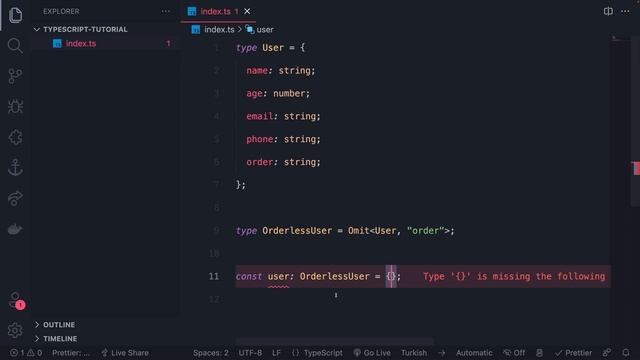Screen dimensions: 640x360
Task: Click the arrow icon in status bar
Action: pyautogui.click(x=442, y=353)
